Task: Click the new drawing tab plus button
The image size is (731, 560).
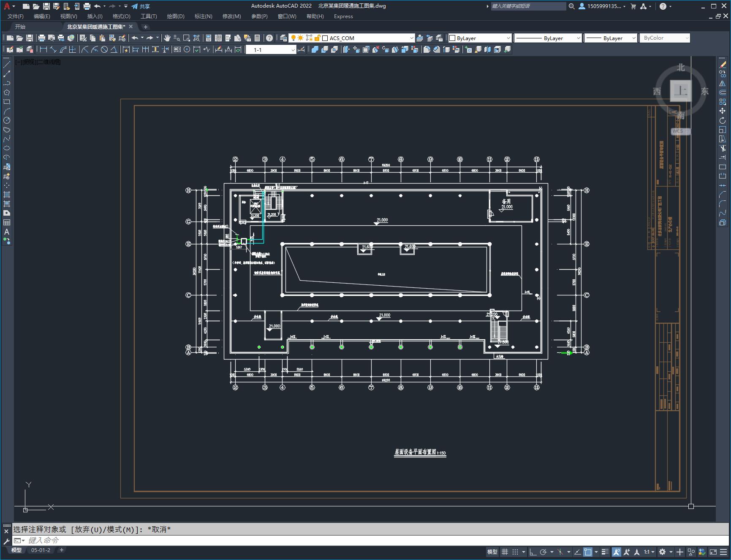Action: coord(146,27)
